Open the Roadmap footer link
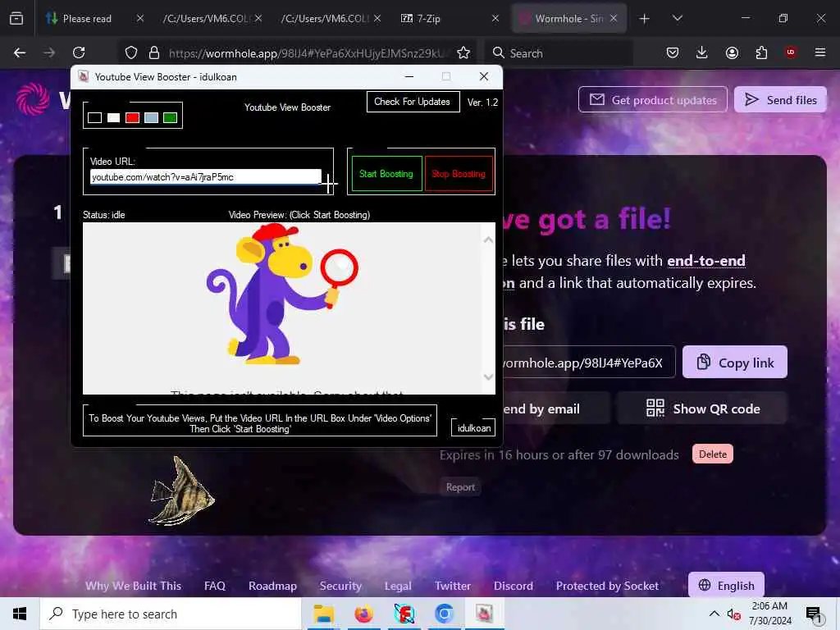Viewport: 840px width, 630px height. (272, 586)
